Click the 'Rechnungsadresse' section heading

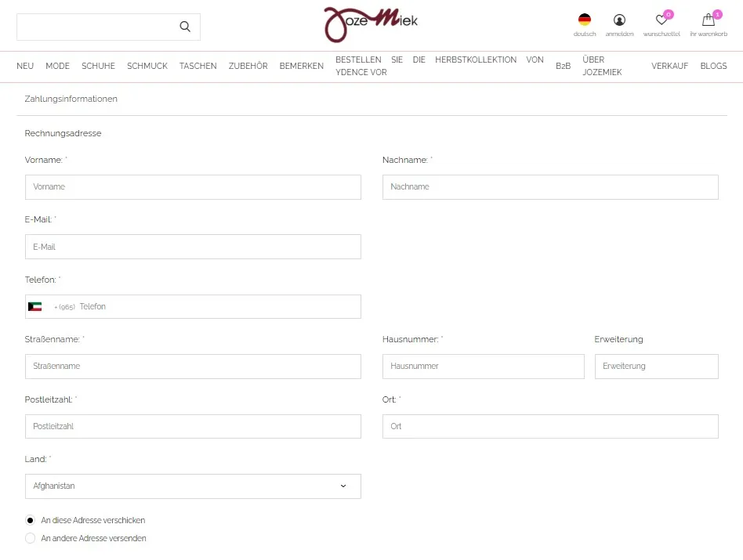click(63, 133)
